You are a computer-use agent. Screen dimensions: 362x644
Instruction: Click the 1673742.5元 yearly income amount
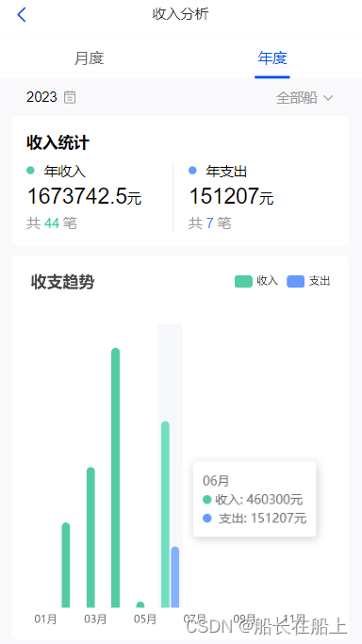(x=84, y=196)
